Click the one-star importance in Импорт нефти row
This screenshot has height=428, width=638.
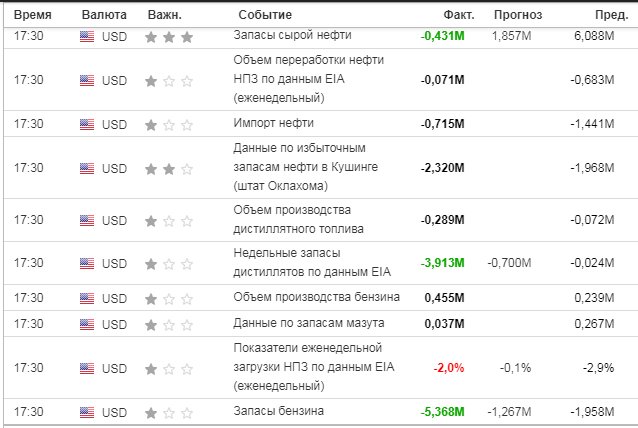click(x=169, y=125)
